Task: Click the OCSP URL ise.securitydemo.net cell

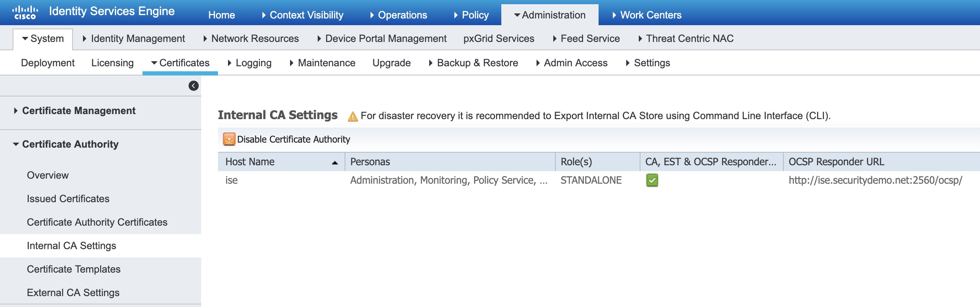Action: [875, 180]
